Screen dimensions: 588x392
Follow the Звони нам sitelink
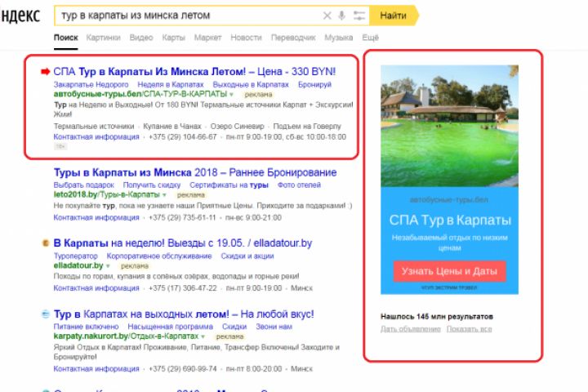[x=274, y=327]
